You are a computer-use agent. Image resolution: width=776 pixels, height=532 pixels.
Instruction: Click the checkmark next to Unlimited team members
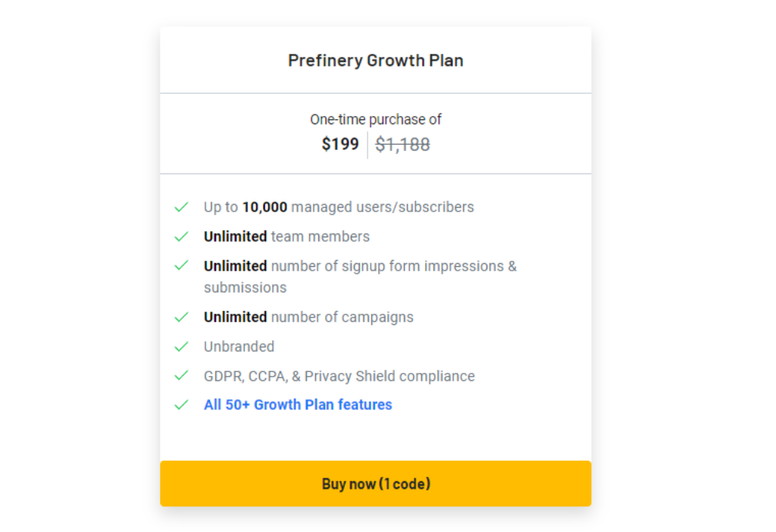[x=181, y=236]
